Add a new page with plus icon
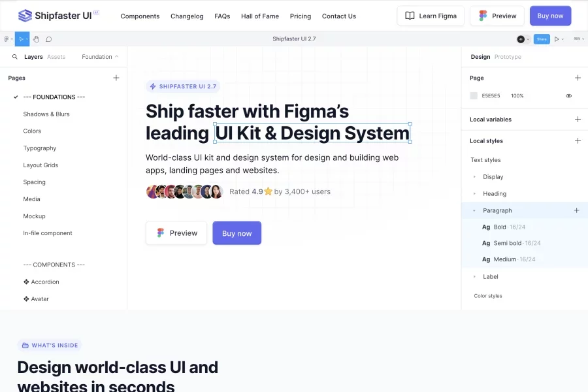Screen dimensions: 588x392 click(x=116, y=78)
